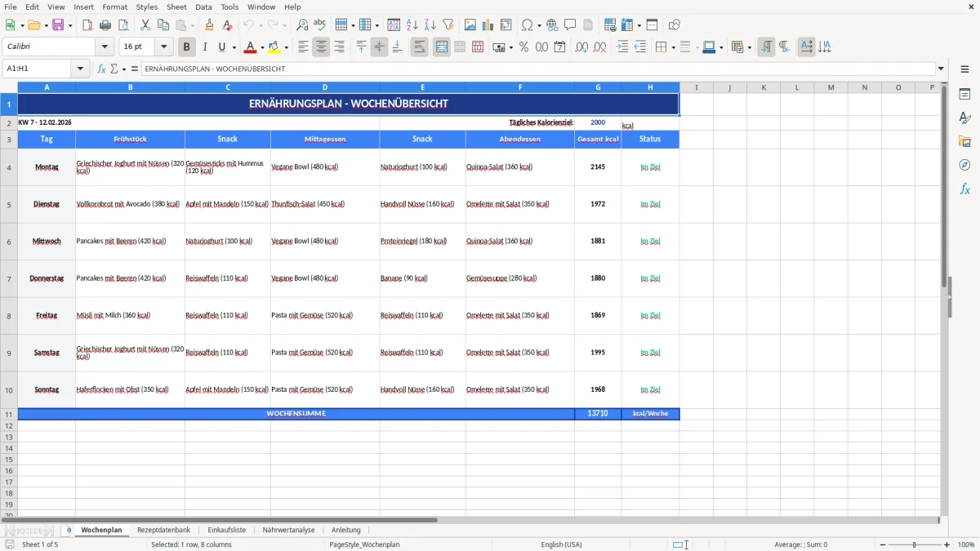
Task: Adjust the zoom slider
Action: (914, 544)
